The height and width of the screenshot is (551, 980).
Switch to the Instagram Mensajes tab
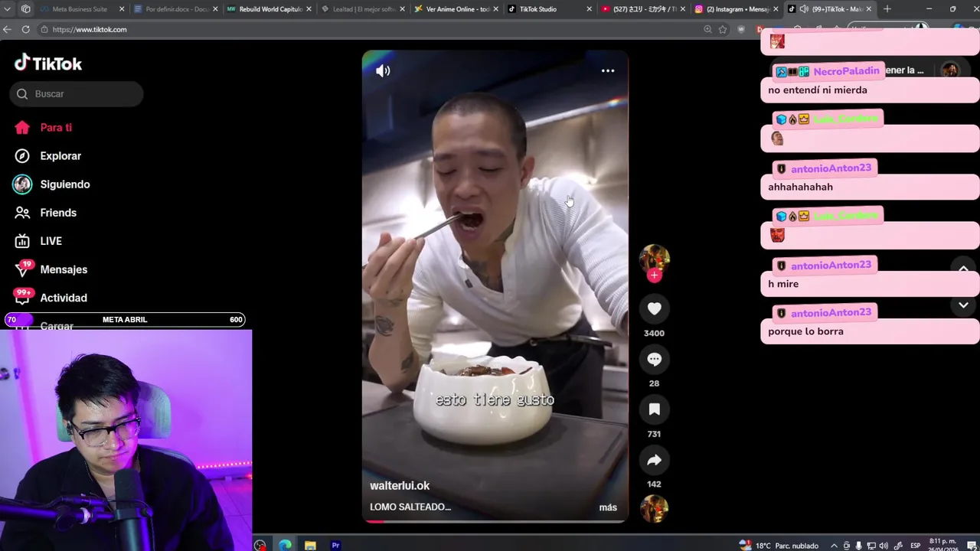(x=735, y=9)
